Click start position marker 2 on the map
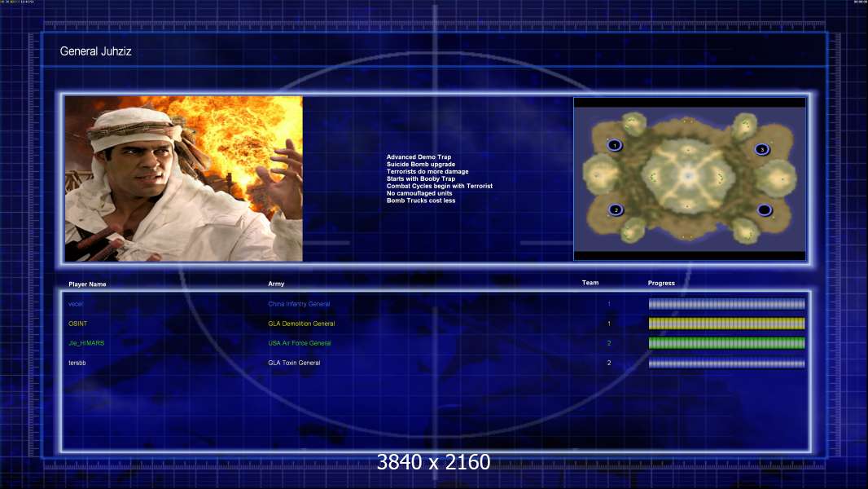The image size is (868, 489). click(x=616, y=210)
